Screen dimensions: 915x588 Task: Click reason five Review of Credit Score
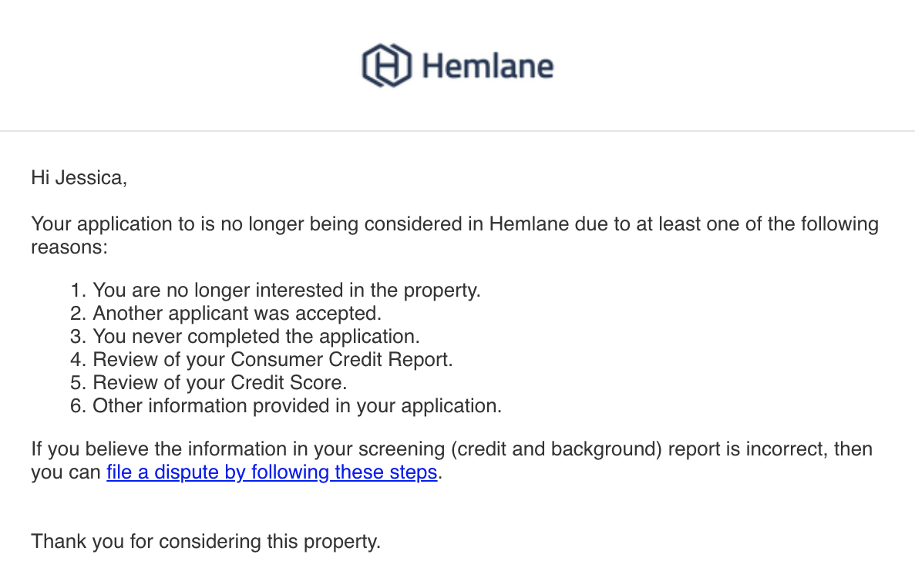click(220, 383)
